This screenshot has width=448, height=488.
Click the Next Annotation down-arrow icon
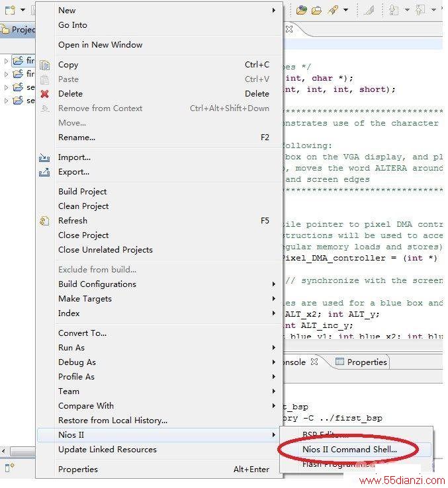click(x=394, y=11)
